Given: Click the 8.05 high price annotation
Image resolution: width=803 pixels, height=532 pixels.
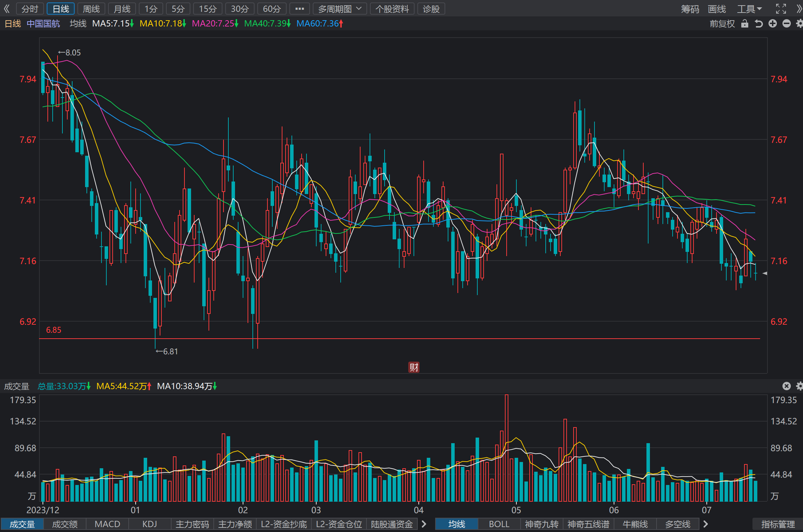Looking at the screenshot, I should tap(69, 53).
